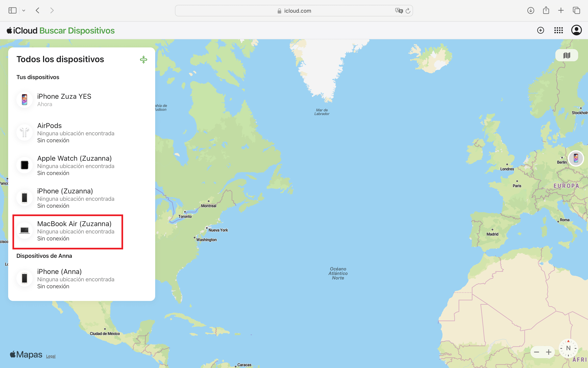Click the iPhone location pin near Berlin
The image size is (588, 368).
(x=576, y=158)
